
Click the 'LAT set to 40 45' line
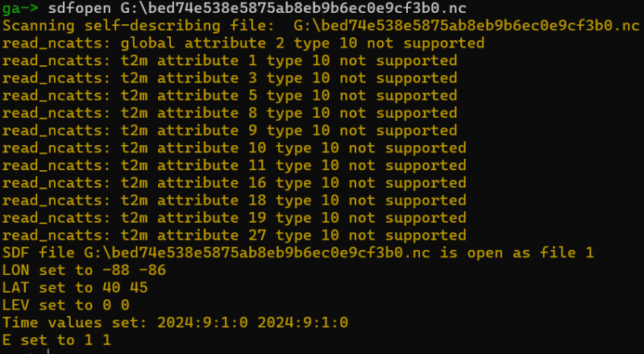pyautogui.click(x=75, y=288)
